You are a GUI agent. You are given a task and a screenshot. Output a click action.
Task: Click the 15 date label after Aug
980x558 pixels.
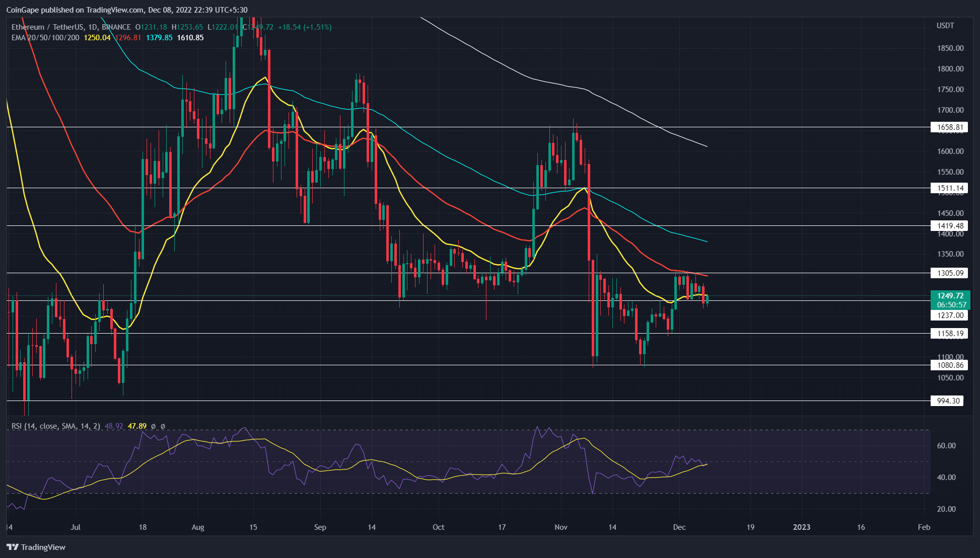[253, 527]
